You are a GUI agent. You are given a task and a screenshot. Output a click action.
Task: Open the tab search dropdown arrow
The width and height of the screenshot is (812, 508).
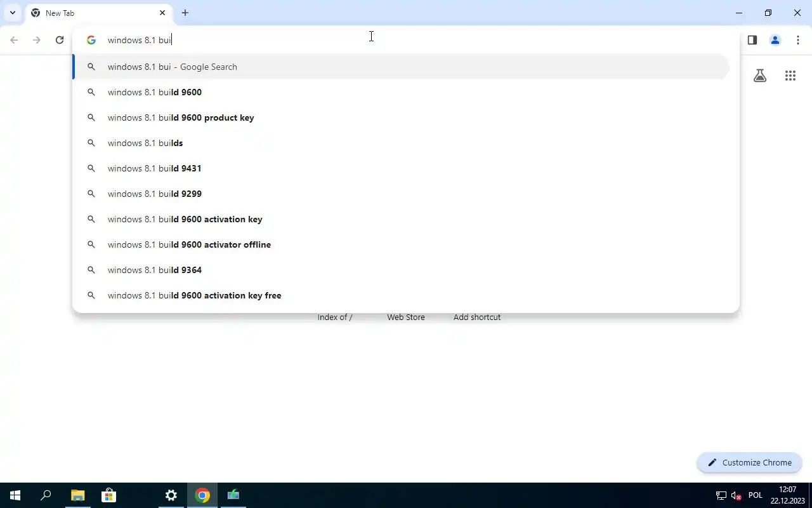coord(12,13)
